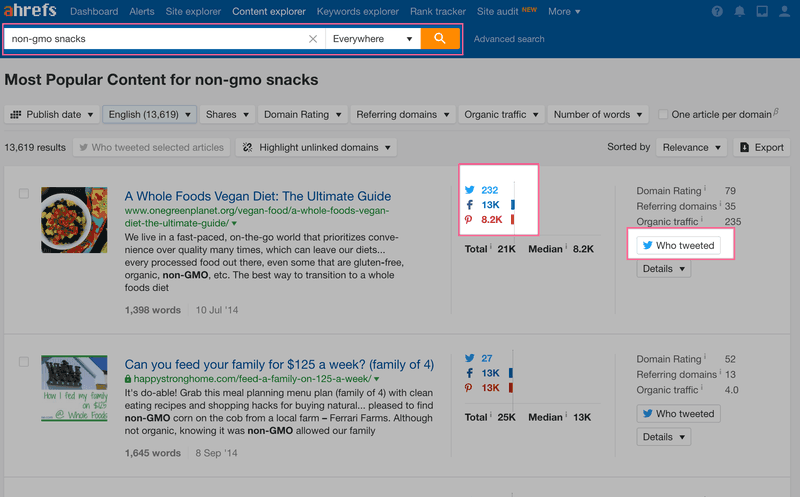Click info icon next to Median 8.2K
The width and height of the screenshot is (800, 497).
tap(566, 246)
